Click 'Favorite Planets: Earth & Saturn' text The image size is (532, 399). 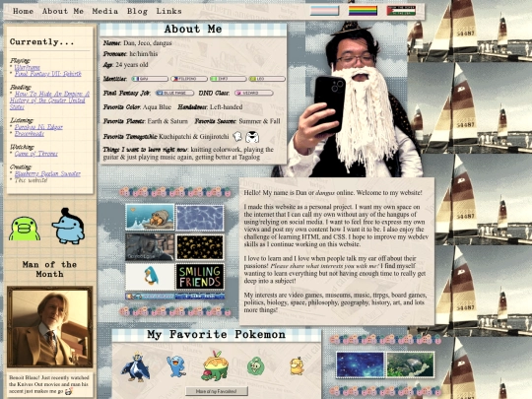pos(145,121)
